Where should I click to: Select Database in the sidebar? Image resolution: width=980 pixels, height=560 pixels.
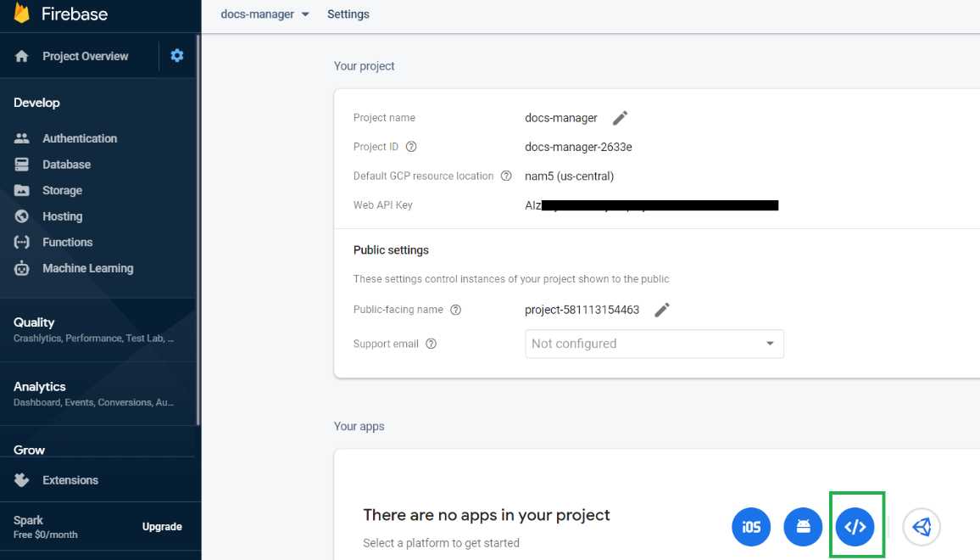point(65,164)
